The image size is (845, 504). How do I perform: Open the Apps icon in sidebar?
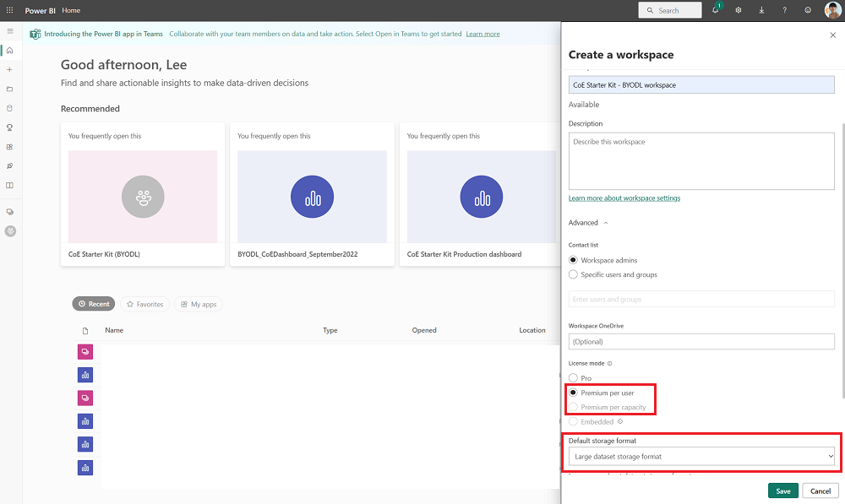(x=9, y=147)
